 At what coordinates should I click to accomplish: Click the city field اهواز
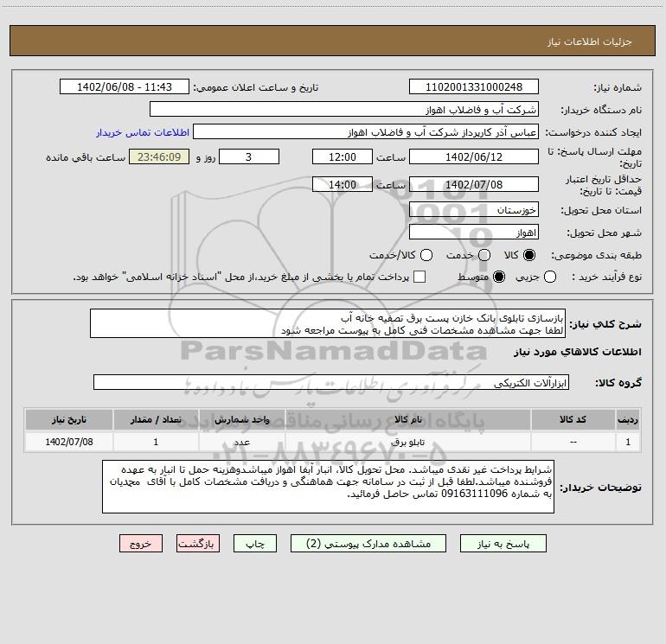pyautogui.click(x=474, y=232)
